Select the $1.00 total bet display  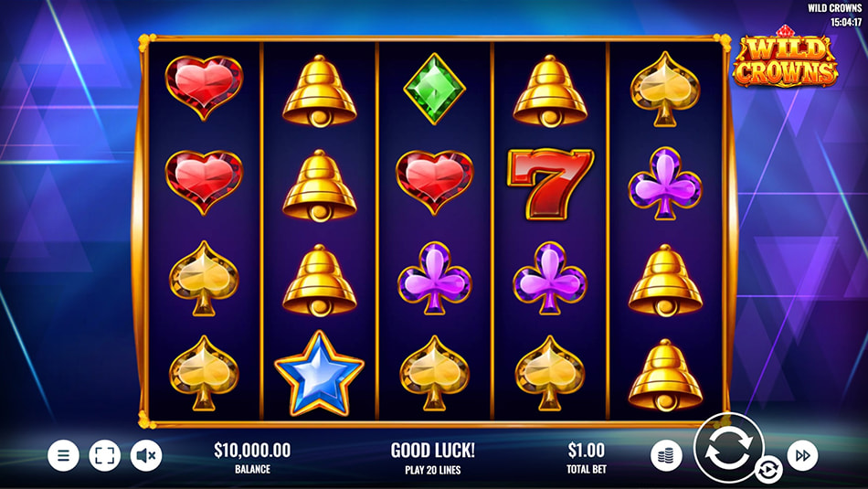pos(587,458)
